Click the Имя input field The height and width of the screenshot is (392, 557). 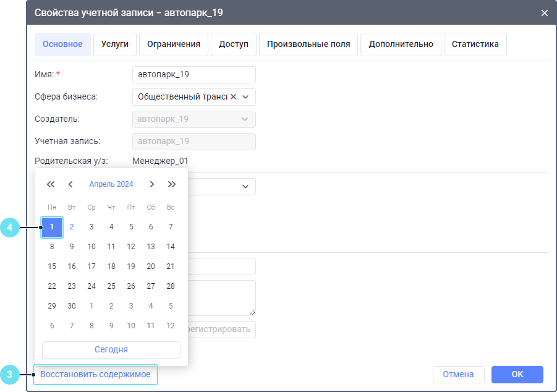[193, 75]
